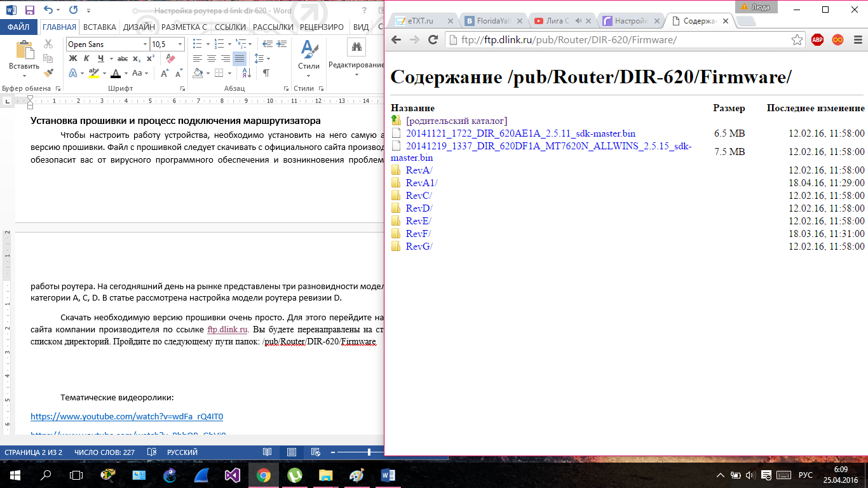The width and height of the screenshot is (868, 488).
Task: Apply the black font color swatch
Action: [x=116, y=73]
